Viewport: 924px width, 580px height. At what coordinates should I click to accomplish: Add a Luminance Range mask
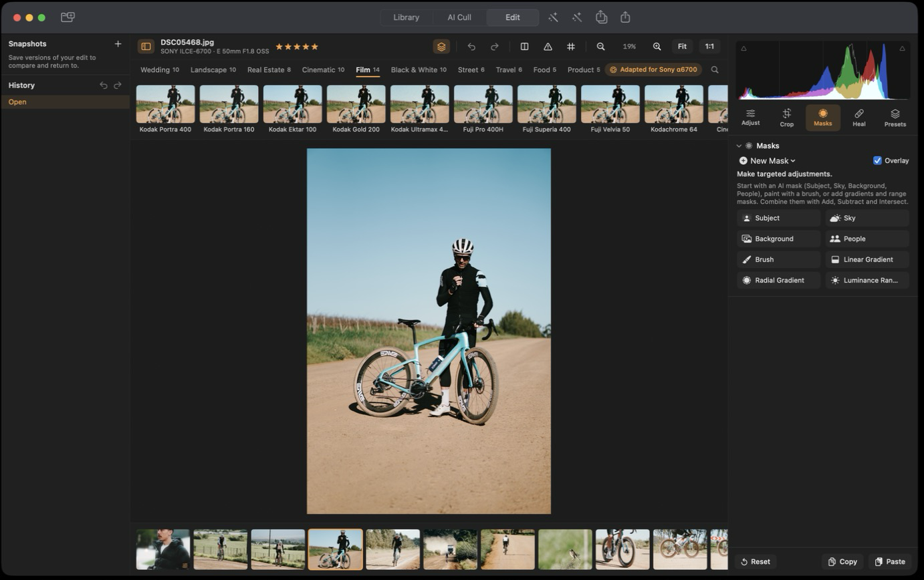pyautogui.click(x=868, y=280)
